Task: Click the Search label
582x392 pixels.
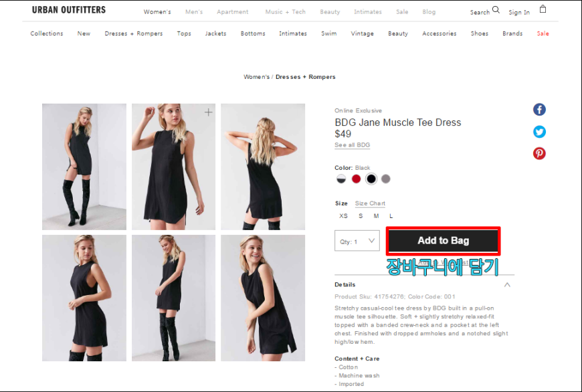Action: coord(480,12)
